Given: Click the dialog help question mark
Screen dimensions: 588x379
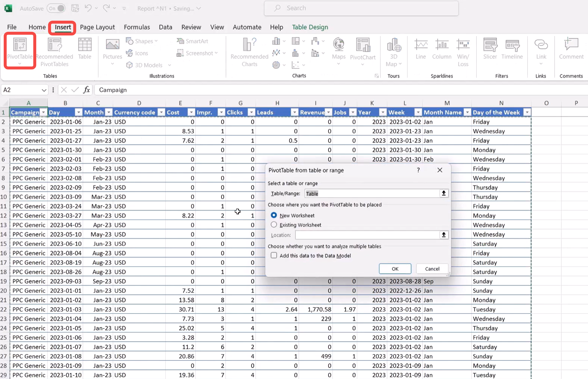Looking at the screenshot, I should [418, 170].
